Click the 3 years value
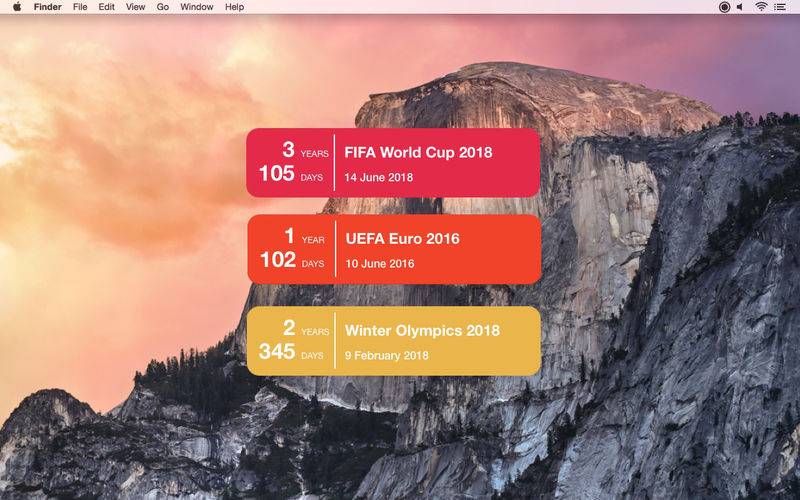The image size is (800, 500). [x=288, y=149]
